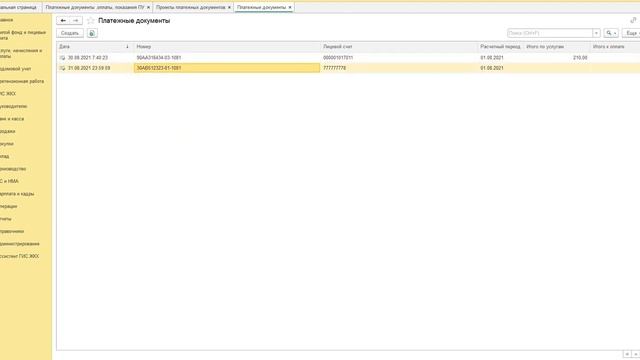Close the Платежные документы: оплаты, показания ПУ tab

[x=148, y=7]
